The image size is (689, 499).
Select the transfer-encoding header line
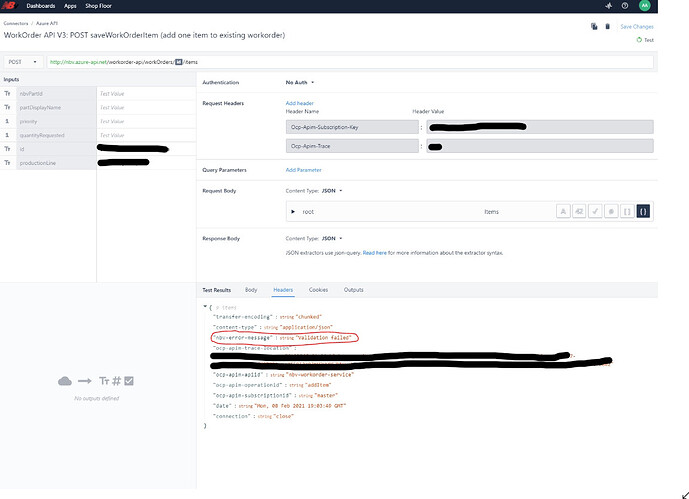[x=267, y=317]
